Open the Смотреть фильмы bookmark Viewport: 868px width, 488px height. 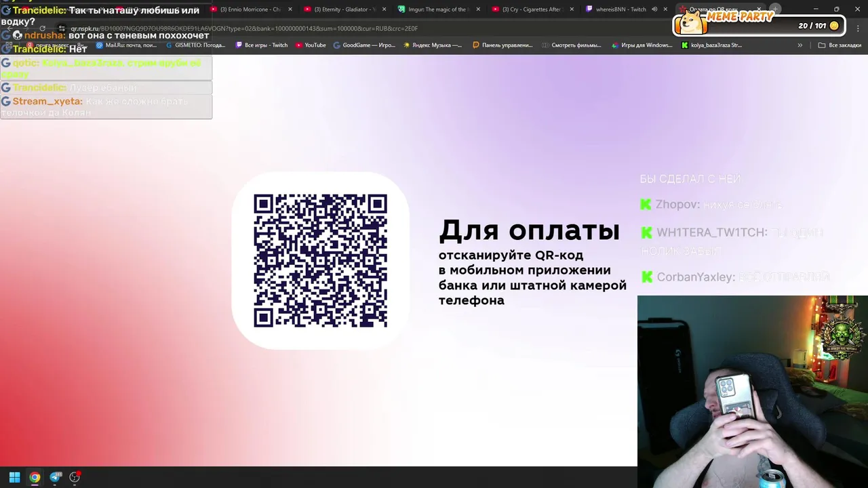pyautogui.click(x=572, y=45)
